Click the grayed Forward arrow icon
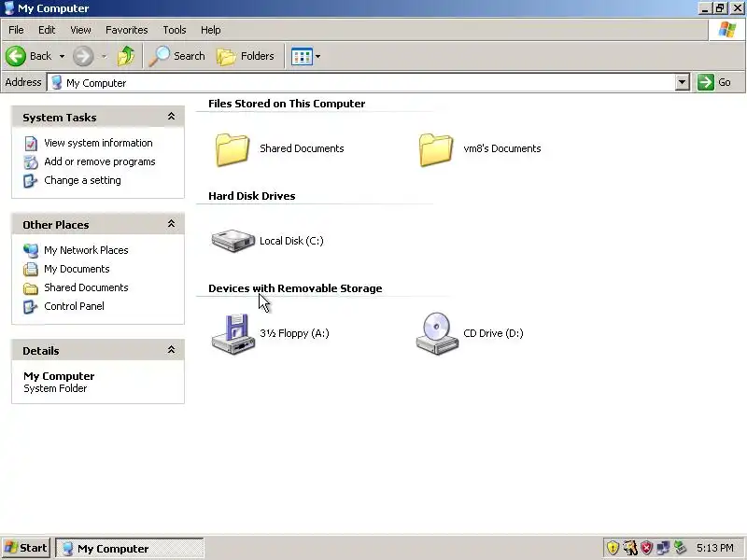 tap(83, 56)
